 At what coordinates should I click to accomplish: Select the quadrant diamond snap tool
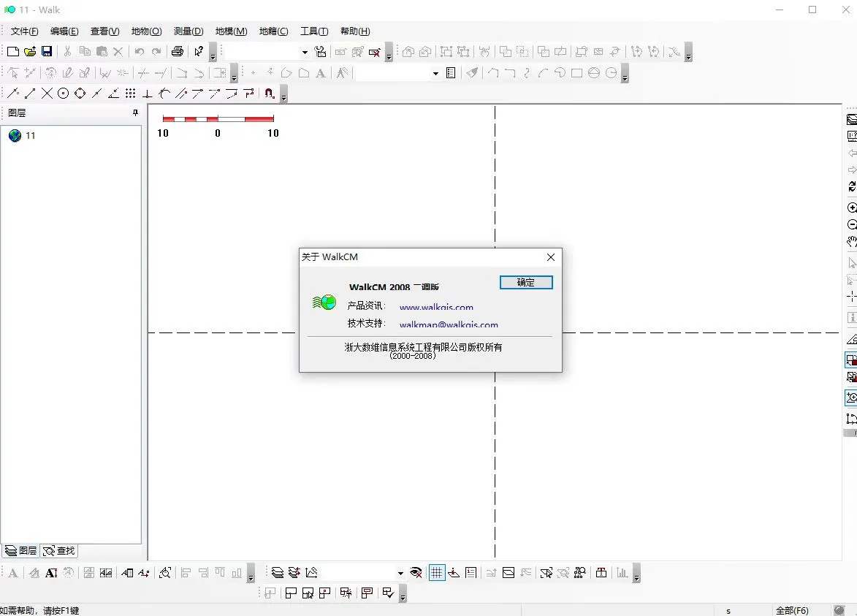[x=80, y=94]
